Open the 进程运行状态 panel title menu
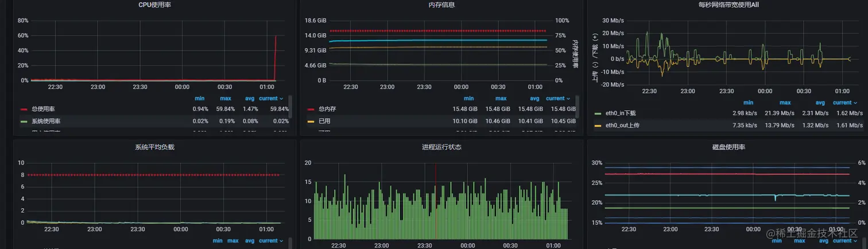Image resolution: width=868 pixels, height=249 pixels. click(x=441, y=147)
